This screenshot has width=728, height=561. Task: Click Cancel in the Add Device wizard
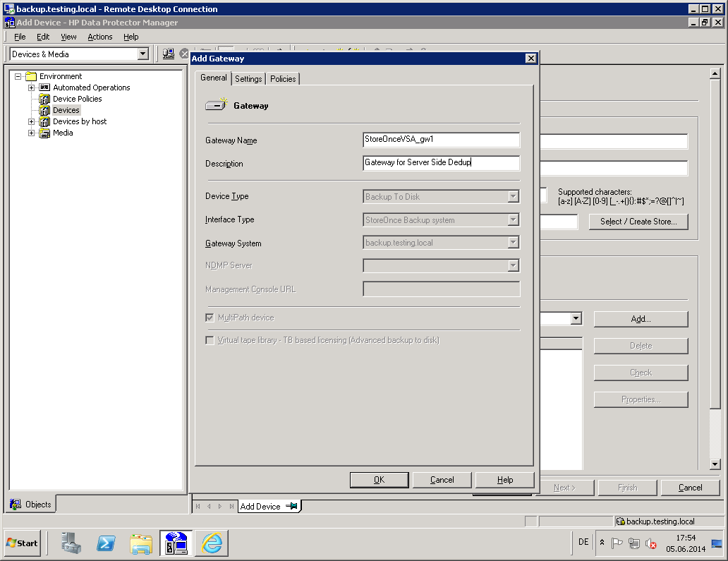click(690, 488)
